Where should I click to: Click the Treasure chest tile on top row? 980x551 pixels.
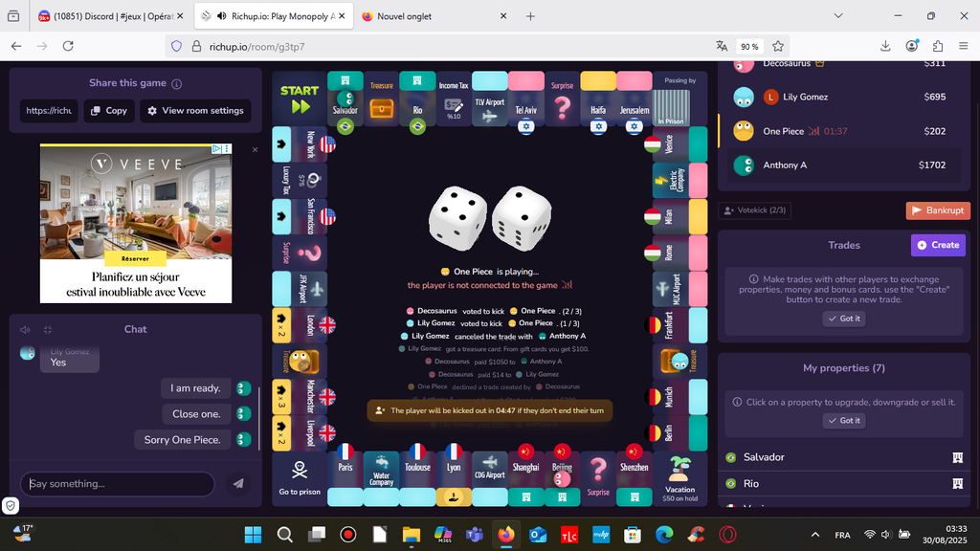pyautogui.click(x=381, y=99)
